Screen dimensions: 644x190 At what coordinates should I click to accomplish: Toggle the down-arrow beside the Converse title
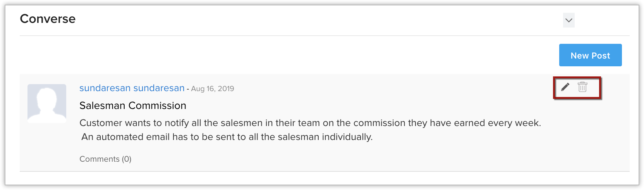568,20
